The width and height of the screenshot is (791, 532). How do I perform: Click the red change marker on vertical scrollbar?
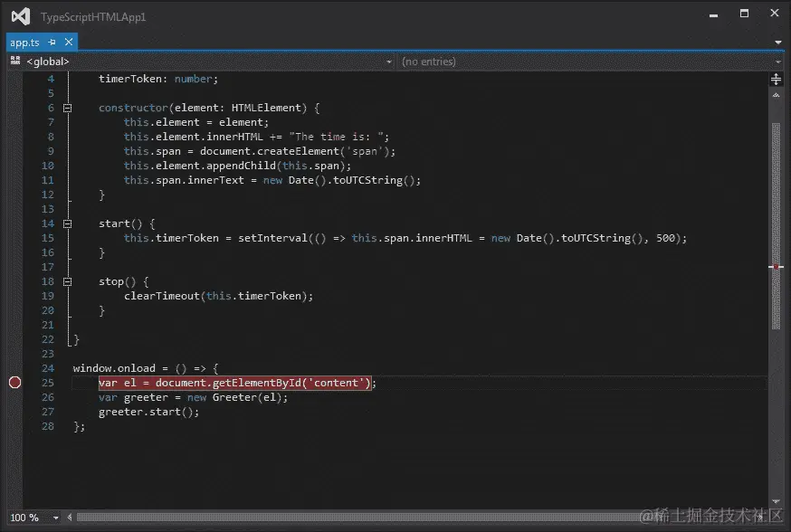(777, 266)
